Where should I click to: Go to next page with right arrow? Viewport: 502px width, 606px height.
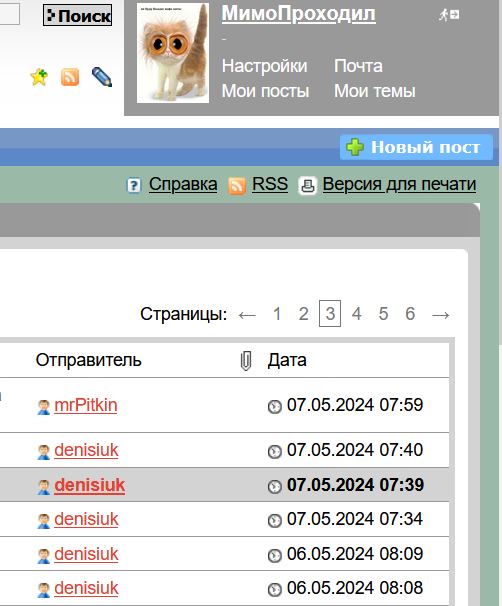pyautogui.click(x=441, y=315)
